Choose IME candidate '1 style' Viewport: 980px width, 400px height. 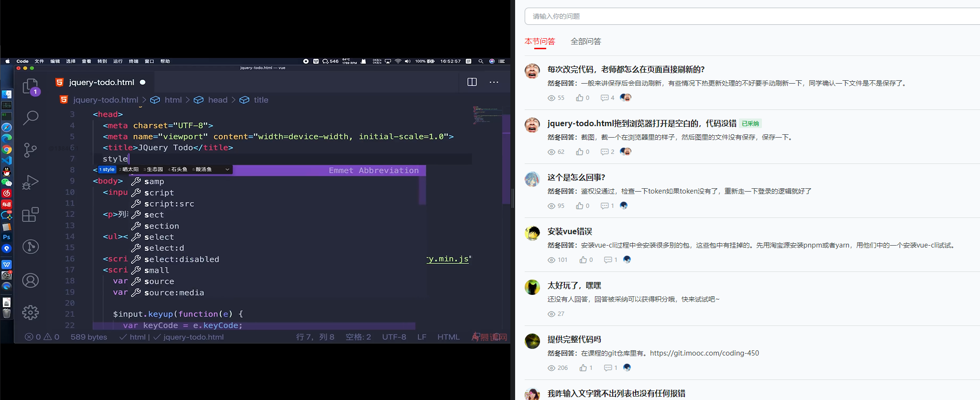click(107, 169)
